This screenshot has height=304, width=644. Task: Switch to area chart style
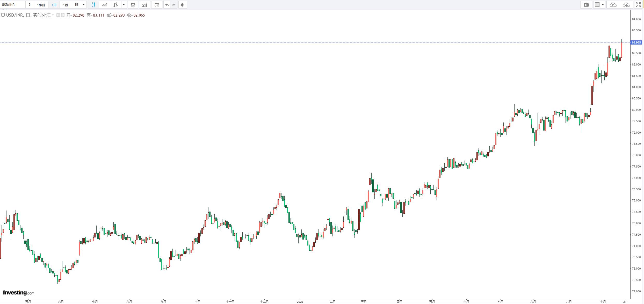point(104,5)
